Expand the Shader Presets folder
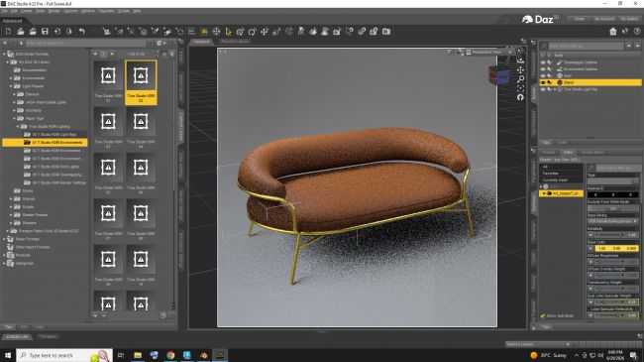 pyautogui.click(x=11, y=215)
